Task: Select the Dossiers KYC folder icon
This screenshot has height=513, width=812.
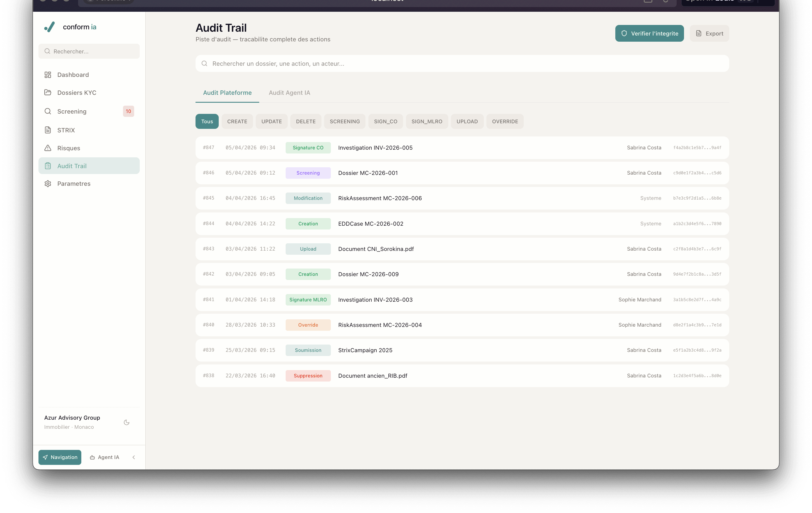Action: (48, 92)
